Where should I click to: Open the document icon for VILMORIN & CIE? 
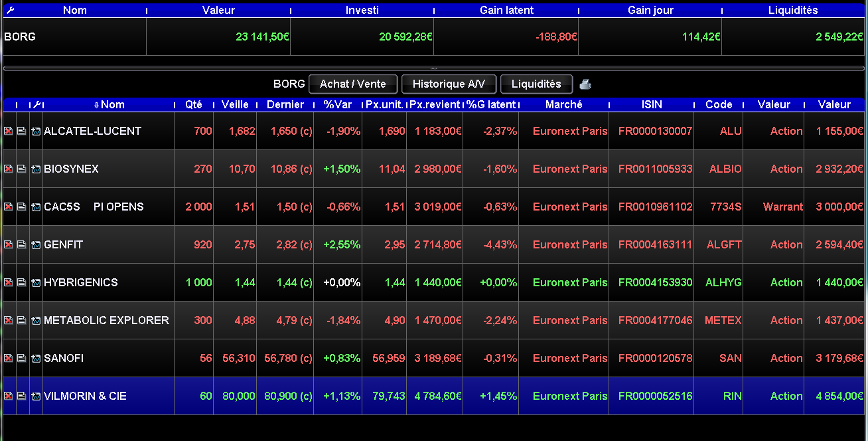pos(21,397)
